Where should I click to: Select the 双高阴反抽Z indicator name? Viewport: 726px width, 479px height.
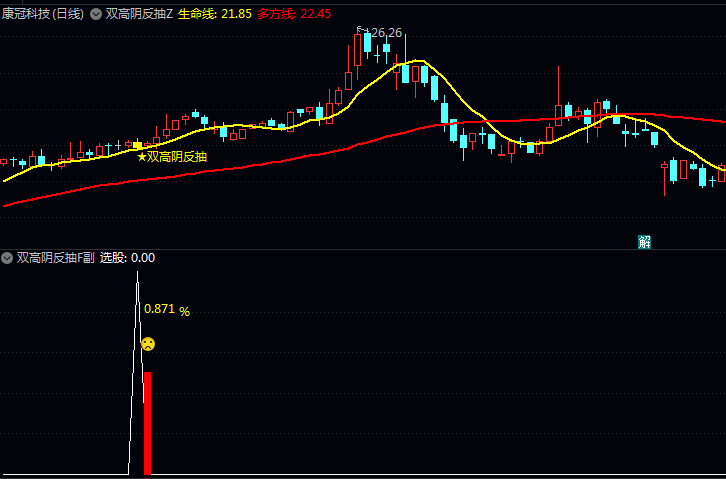point(139,14)
